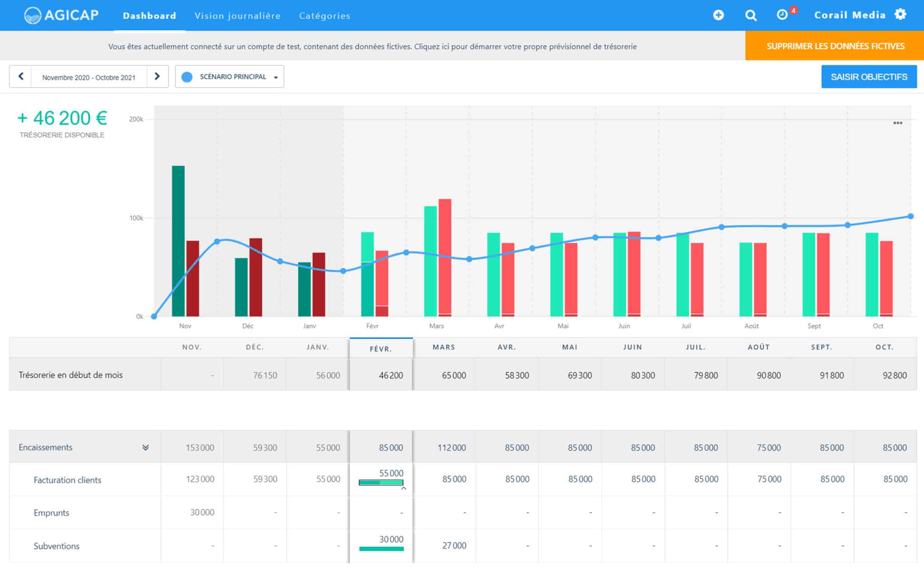Select the FÉVR. column header in the table

pos(380,347)
